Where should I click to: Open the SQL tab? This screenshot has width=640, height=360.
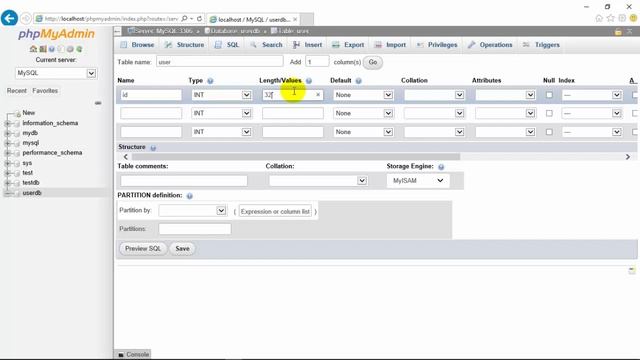click(x=227, y=45)
